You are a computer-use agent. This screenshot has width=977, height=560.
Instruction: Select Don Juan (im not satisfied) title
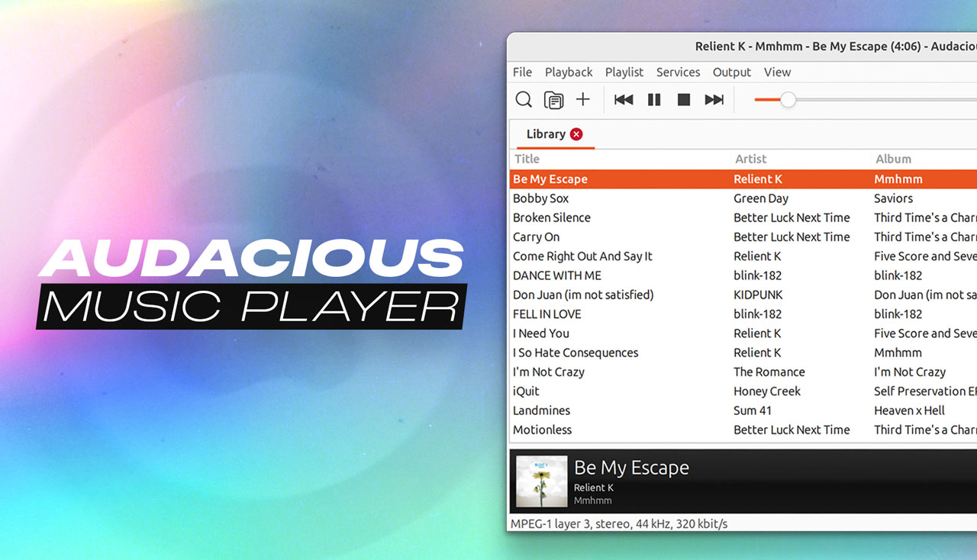(x=583, y=294)
